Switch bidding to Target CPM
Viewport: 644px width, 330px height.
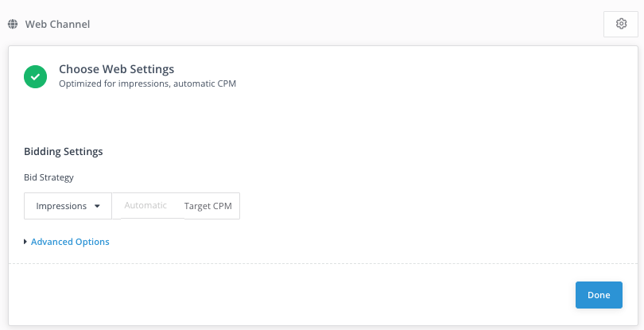point(208,206)
